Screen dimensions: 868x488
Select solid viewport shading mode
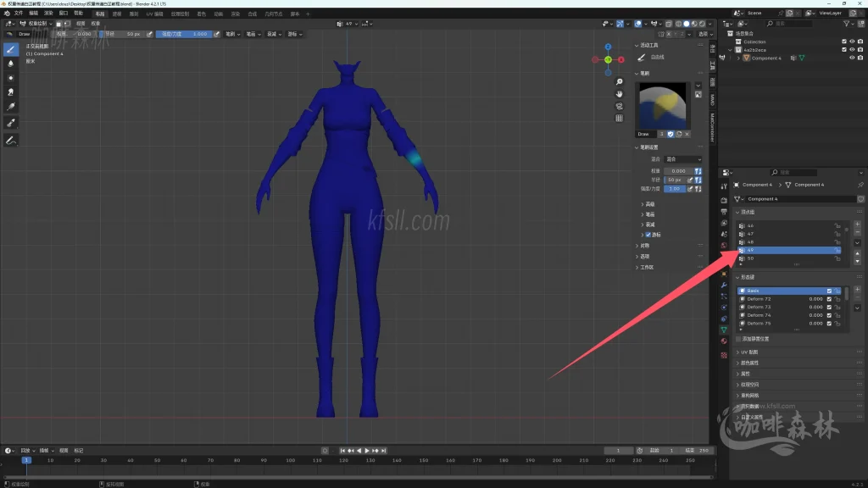pyautogui.click(x=687, y=24)
